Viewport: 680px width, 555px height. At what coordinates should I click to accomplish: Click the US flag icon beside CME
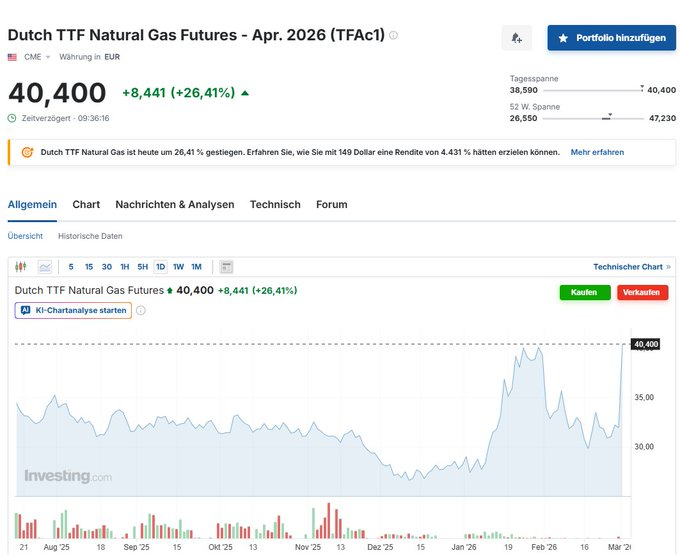point(12,57)
